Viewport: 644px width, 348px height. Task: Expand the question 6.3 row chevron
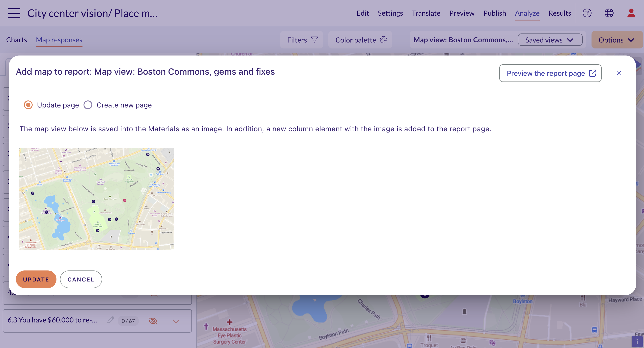tap(176, 321)
